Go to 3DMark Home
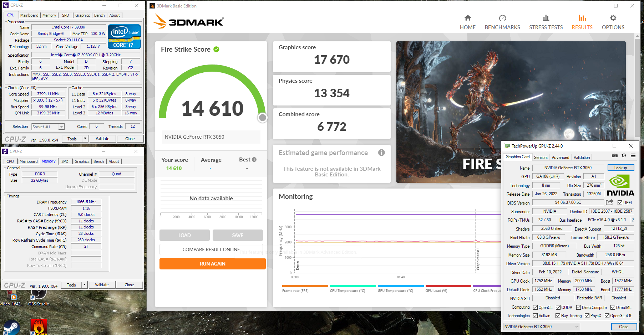Screen dimensions: 644x335 tap(467, 22)
